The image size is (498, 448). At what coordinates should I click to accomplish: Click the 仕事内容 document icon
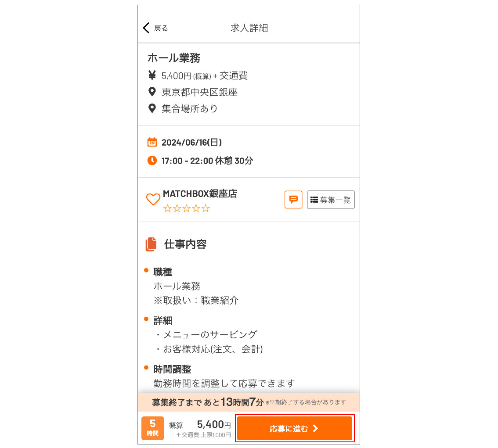(x=151, y=244)
